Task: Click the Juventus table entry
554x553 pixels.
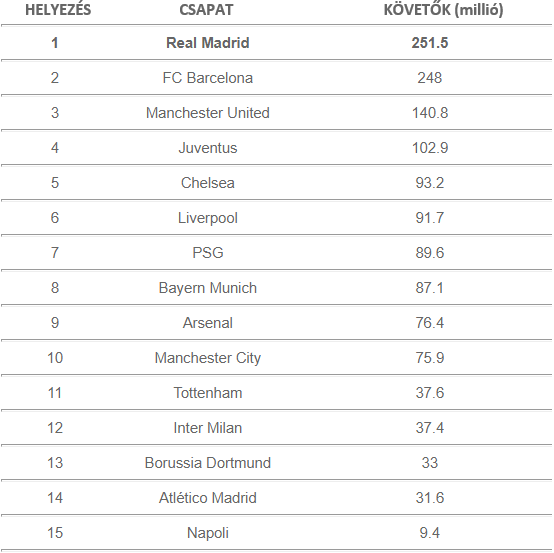Action: click(x=208, y=148)
